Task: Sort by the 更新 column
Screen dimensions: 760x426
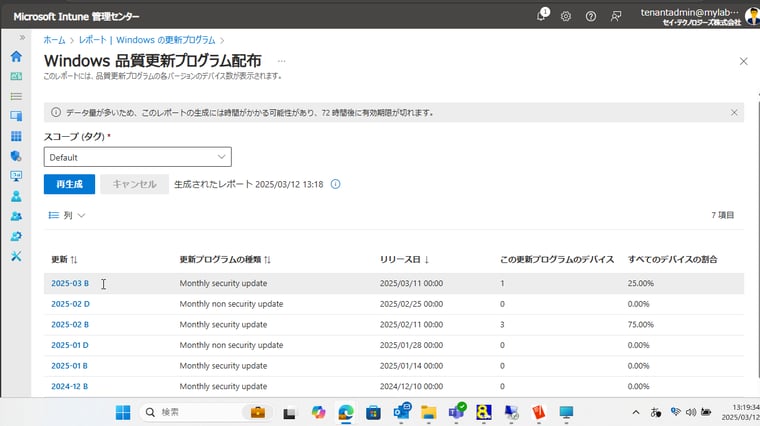Action: click(x=64, y=259)
